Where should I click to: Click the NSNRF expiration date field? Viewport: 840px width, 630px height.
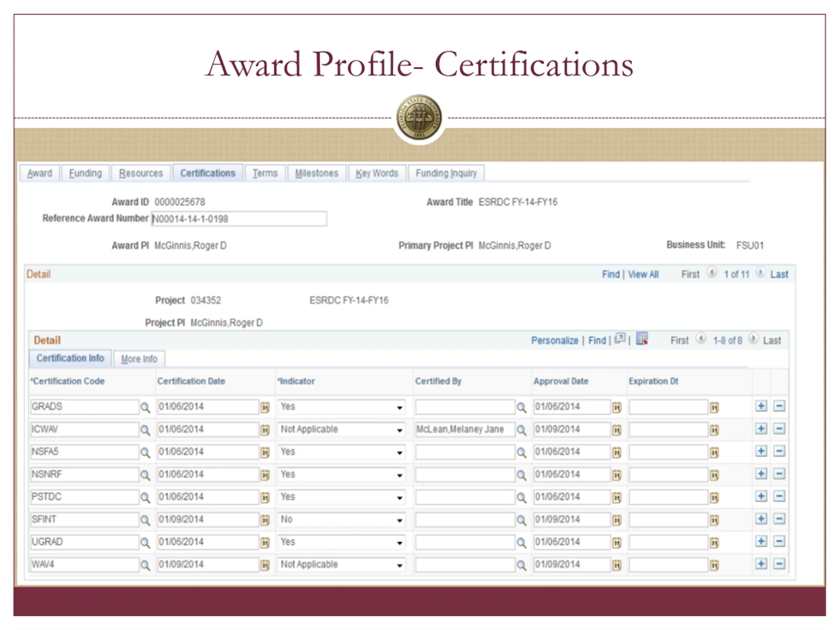click(x=668, y=474)
